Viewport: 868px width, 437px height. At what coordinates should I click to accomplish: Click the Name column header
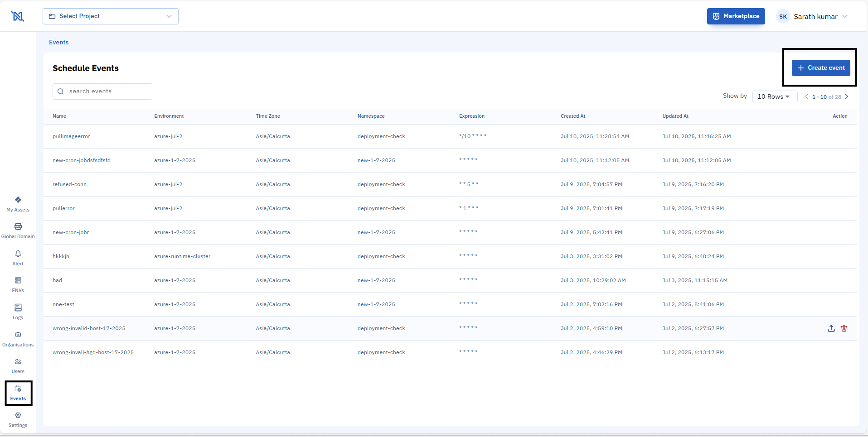tap(59, 116)
